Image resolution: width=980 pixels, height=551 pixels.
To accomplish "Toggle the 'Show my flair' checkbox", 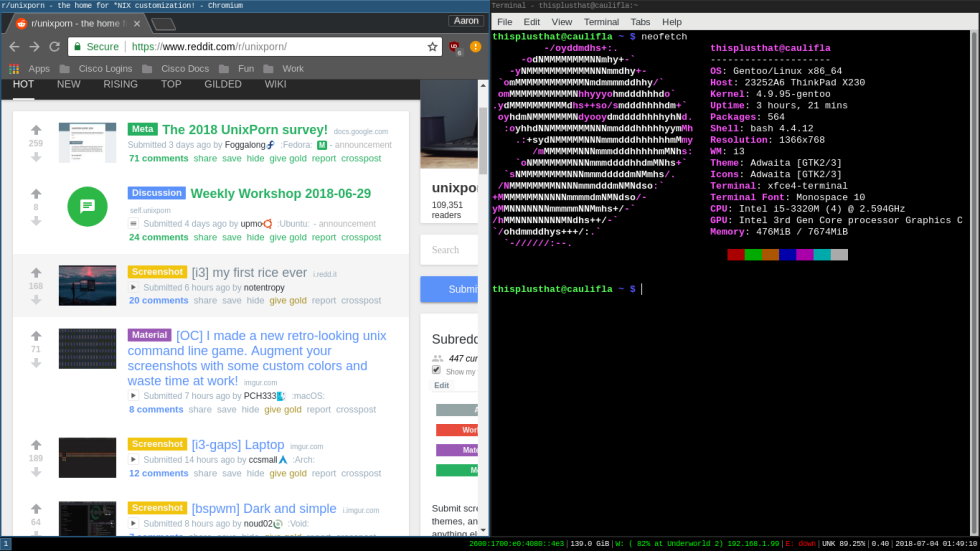I will click(x=436, y=370).
